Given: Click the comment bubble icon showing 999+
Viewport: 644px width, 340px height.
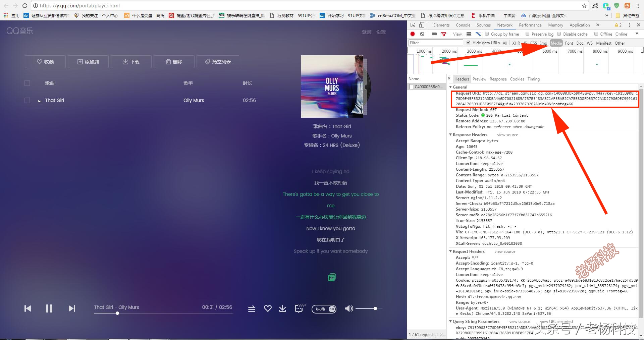Looking at the screenshot, I should (299, 309).
